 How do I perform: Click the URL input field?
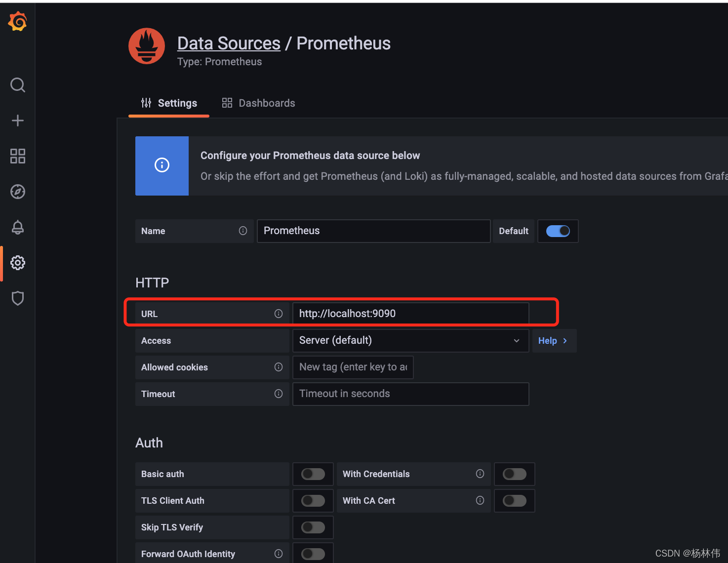pos(410,314)
